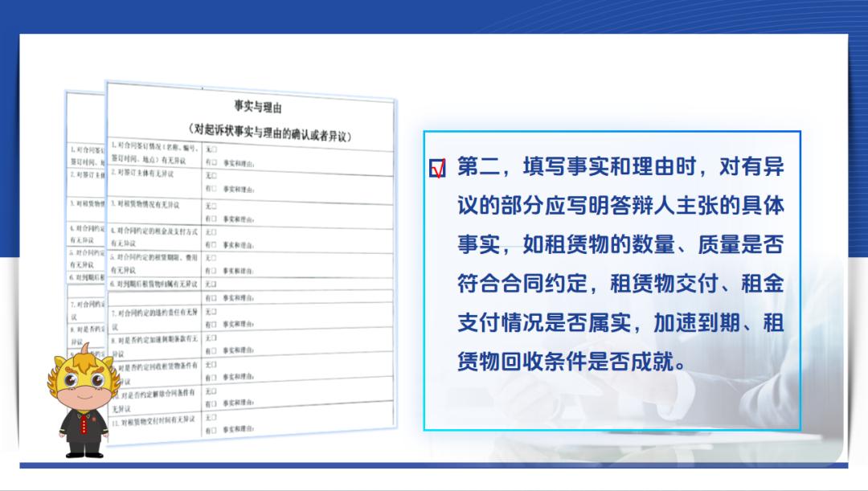Tick the 有 box for item 1 合同签订情况
Screen dimensions: 868x491
tap(213, 162)
